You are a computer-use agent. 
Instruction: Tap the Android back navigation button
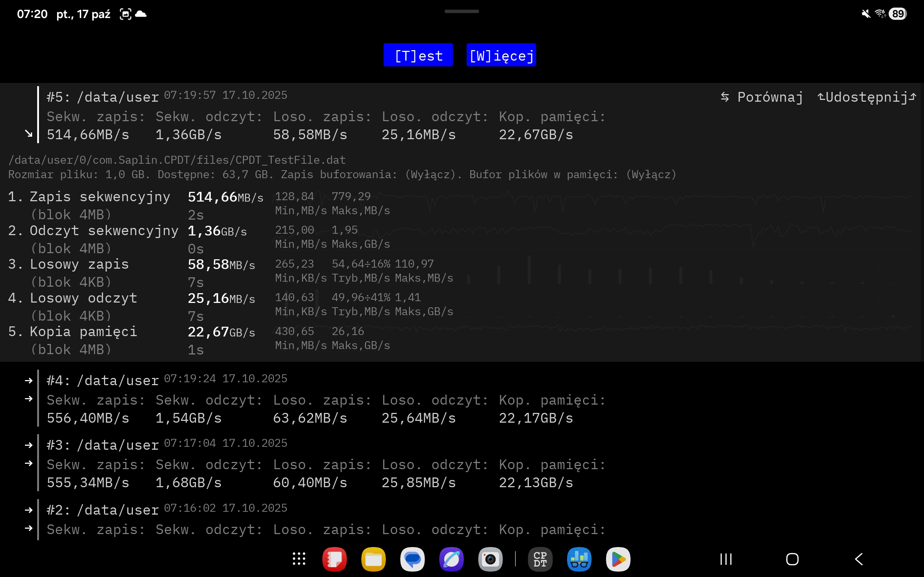pos(859,559)
